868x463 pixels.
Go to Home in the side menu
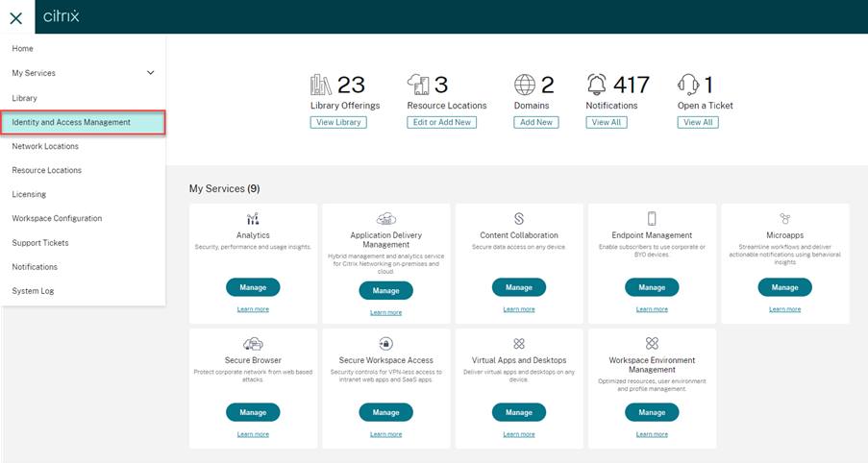(x=23, y=49)
